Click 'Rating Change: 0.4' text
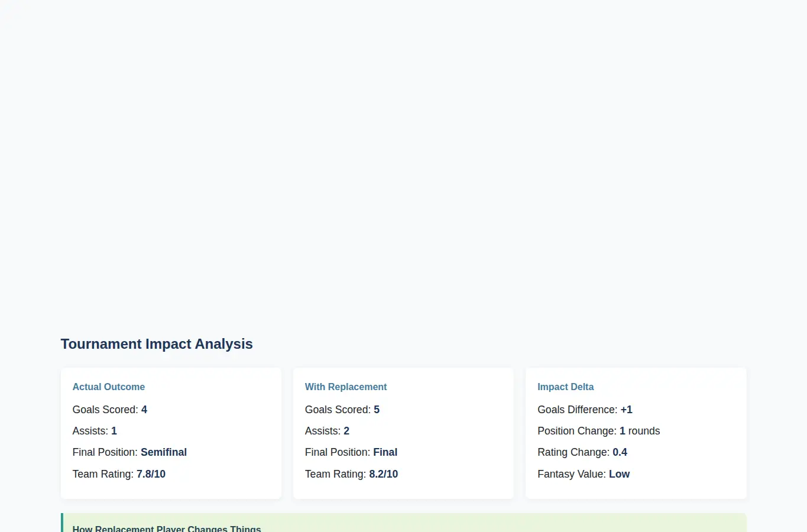 pos(582,452)
